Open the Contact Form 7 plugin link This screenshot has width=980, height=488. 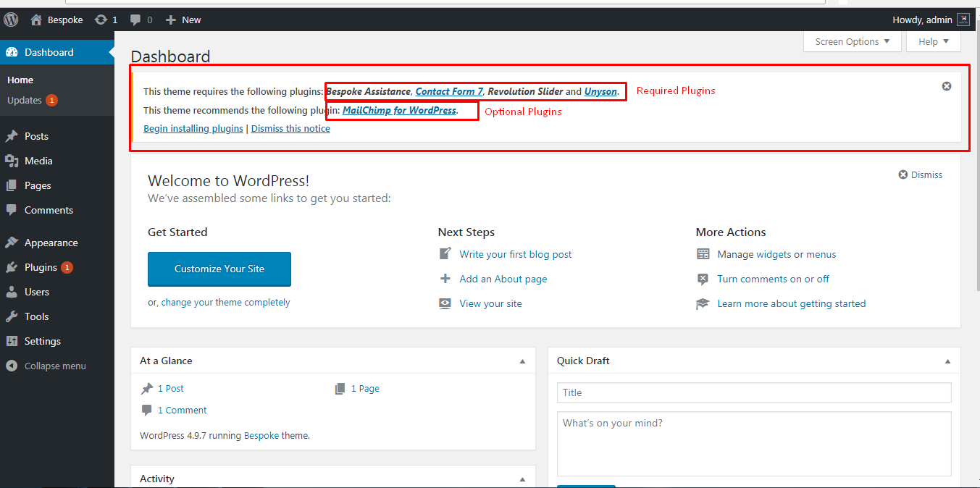coord(449,91)
